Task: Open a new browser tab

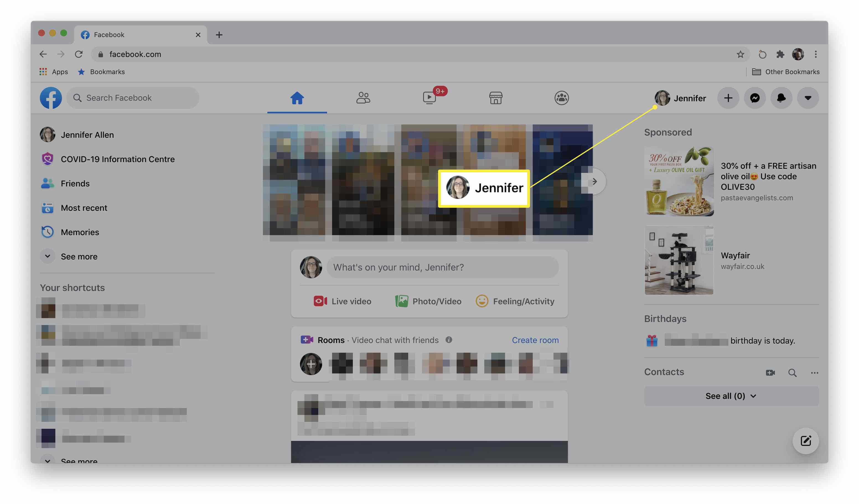Action: [219, 35]
